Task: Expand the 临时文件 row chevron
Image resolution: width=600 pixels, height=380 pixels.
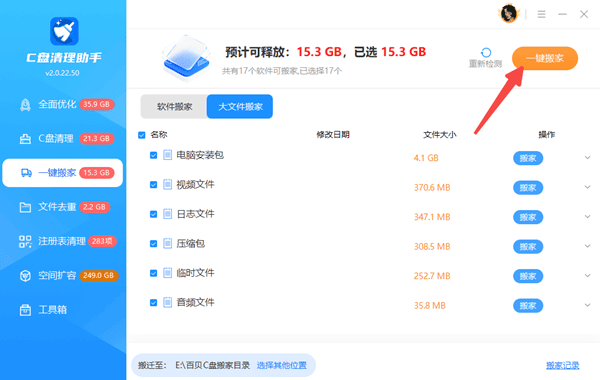Action: click(x=587, y=276)
